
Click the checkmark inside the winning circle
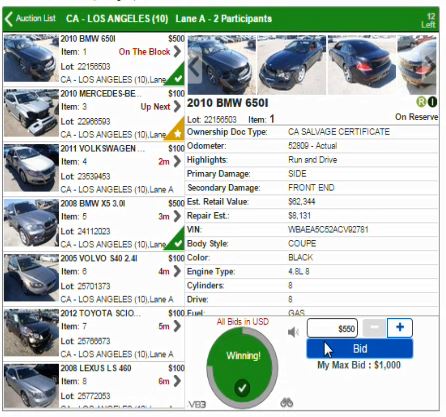pos(242,388)
